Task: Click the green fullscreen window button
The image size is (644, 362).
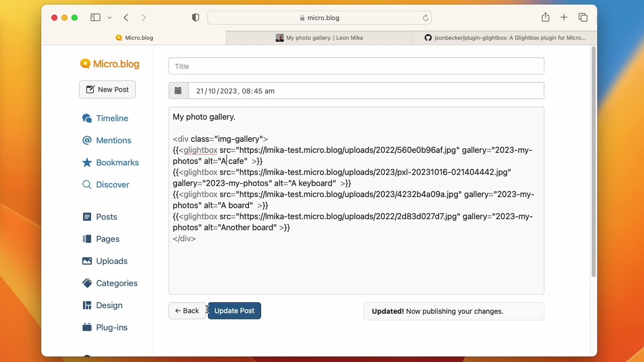Action: [x=74, y=18]
